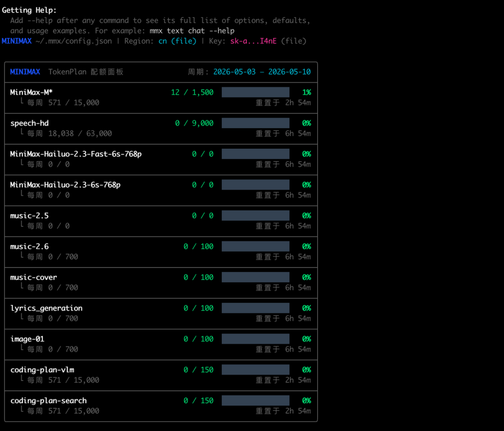
Task: Click the lyrics_generation row name
Action: (46, 309)
